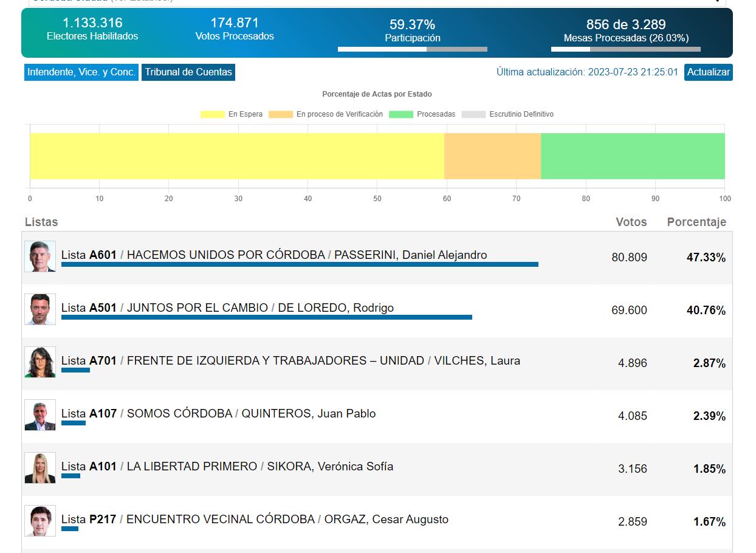Click Cesar Orgaz's candidate photo
756x553 pixels.
[x=40, y=521]
